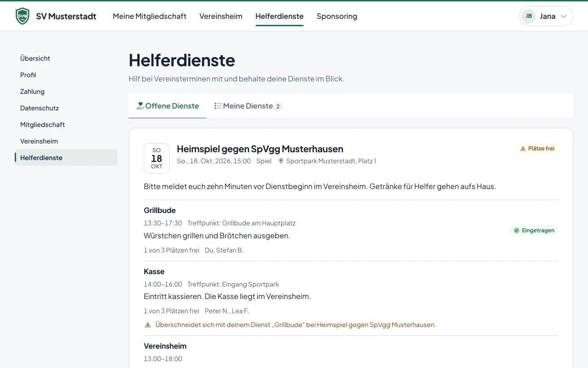Click the location pin icon beside Sportpark Musterstadt

coord(281,161)
